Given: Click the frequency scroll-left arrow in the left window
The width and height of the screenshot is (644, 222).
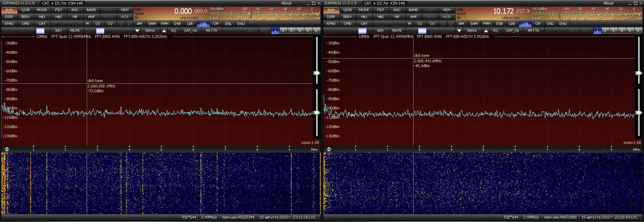Looking at the screenshot, I should (3, 36).
